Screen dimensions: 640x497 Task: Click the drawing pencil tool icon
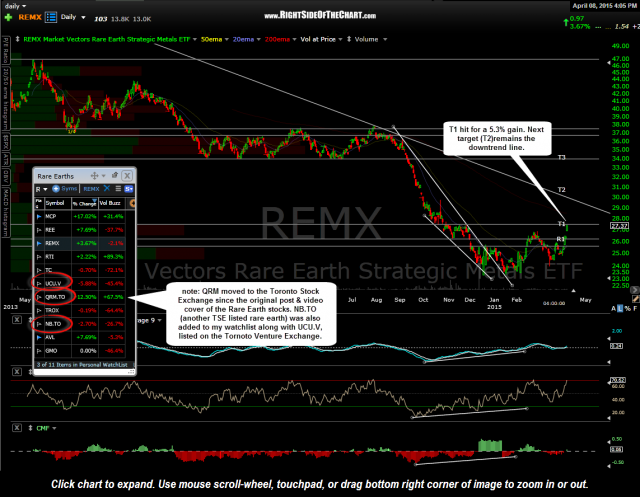pyautogui.click(x=636, y=299)
